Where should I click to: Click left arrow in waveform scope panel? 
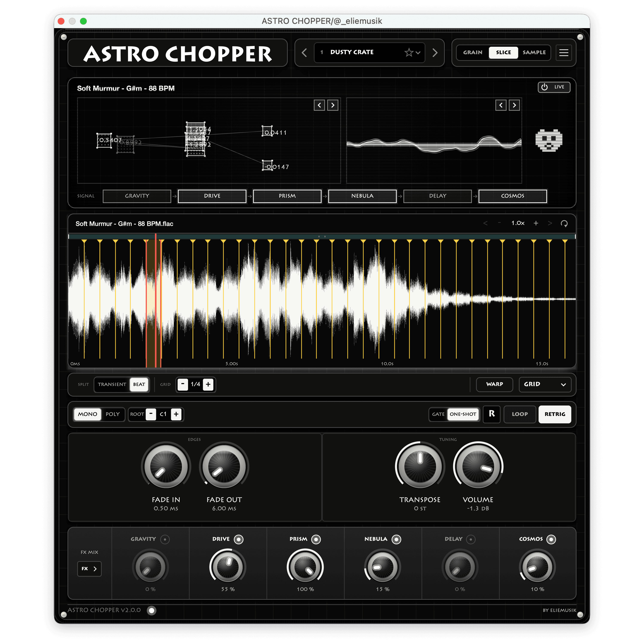(x=501, y=105)
